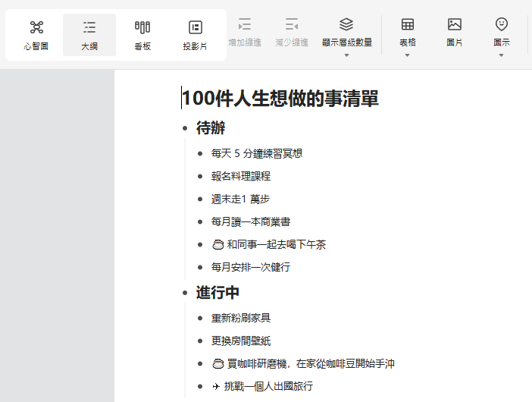Screen dimensions: 532x402
Task: Click the bullet of 每月讀一本商業書
Action: click(200, 222)
